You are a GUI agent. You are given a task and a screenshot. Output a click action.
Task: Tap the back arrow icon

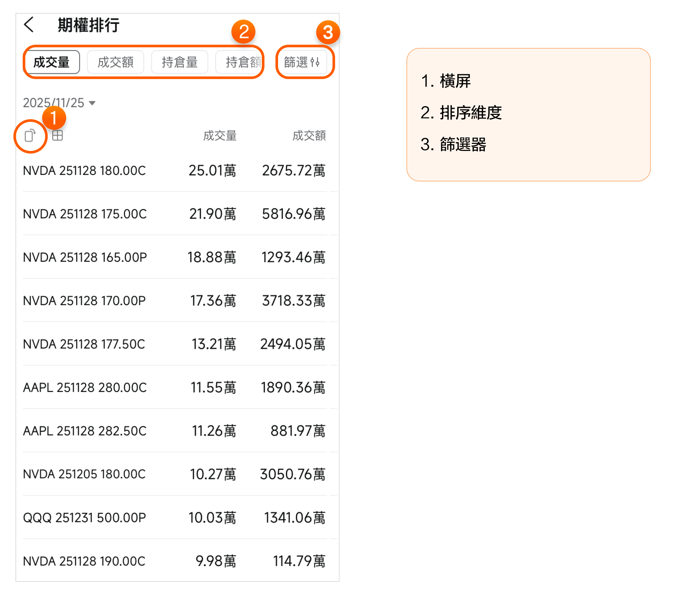pyautogui.click(x=29, y=25)
